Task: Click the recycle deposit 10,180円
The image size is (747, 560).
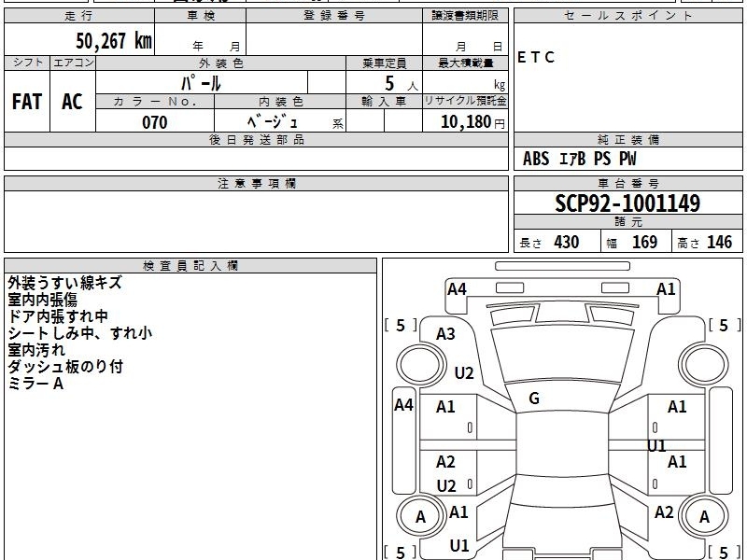Action: [472, 122]
